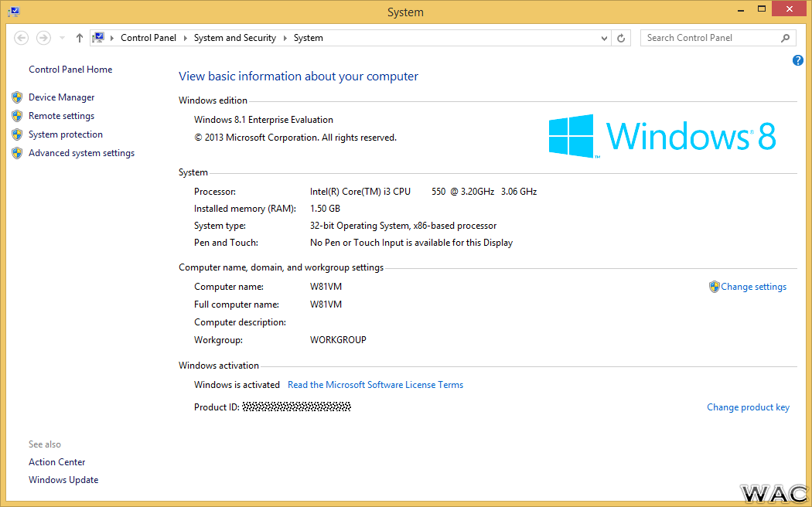The image size is (812, 507).
Task: Click the Back navigation arrow
Action: (21, 38)
